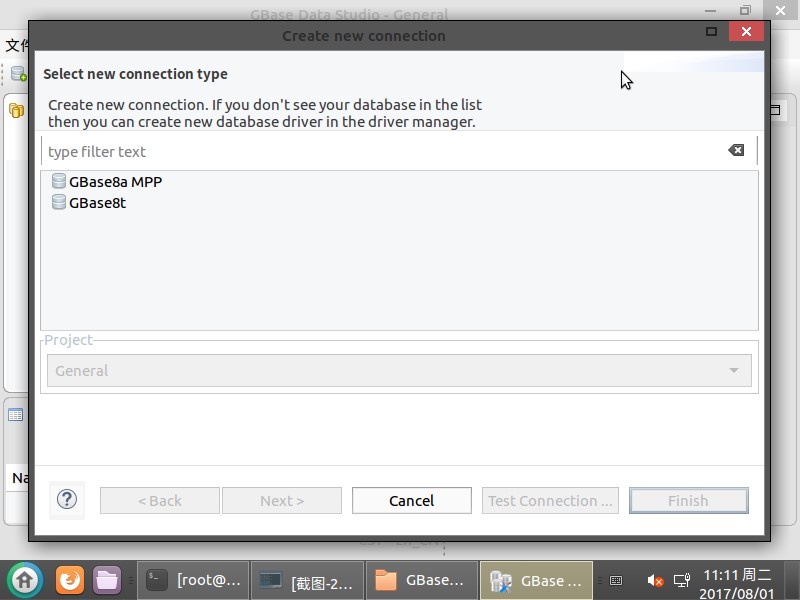Open dialog help question mark icon

[67, 499]
